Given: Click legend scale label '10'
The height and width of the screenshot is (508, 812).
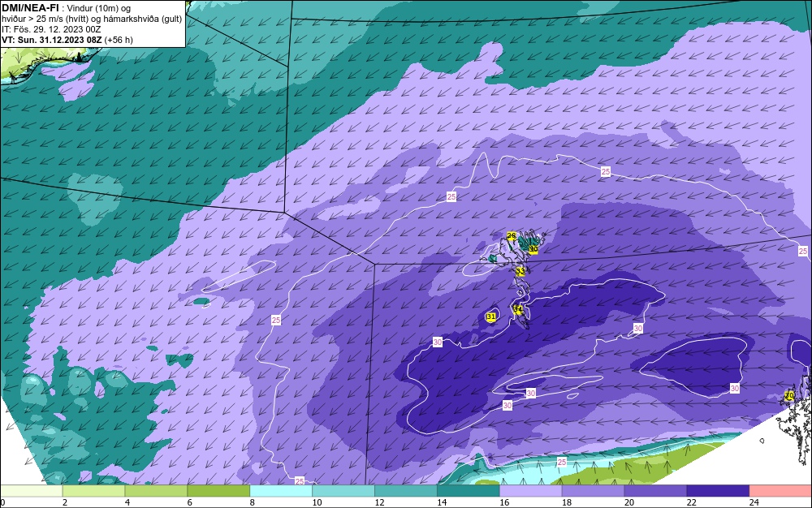Looking at the screenshot, I should point(317,502).
